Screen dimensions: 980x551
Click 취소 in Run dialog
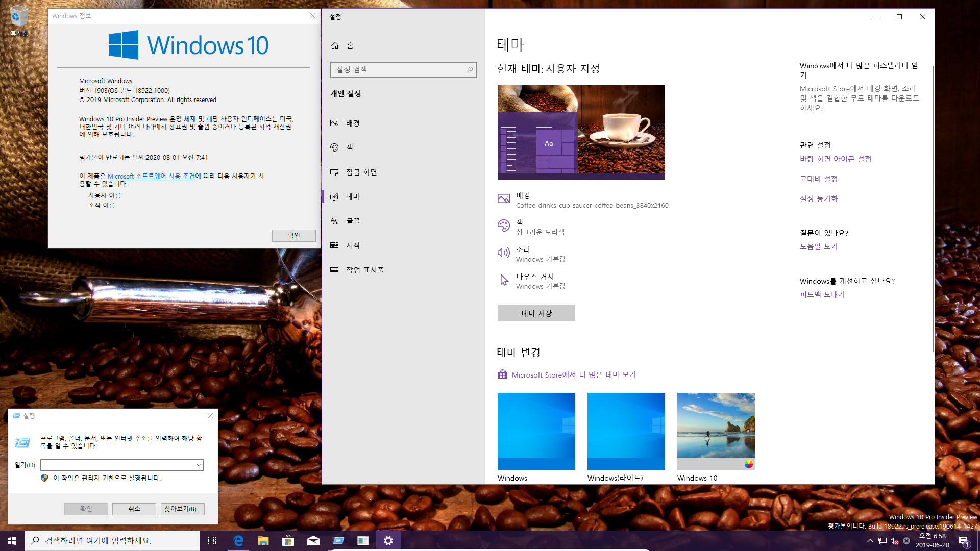[134, 509]
